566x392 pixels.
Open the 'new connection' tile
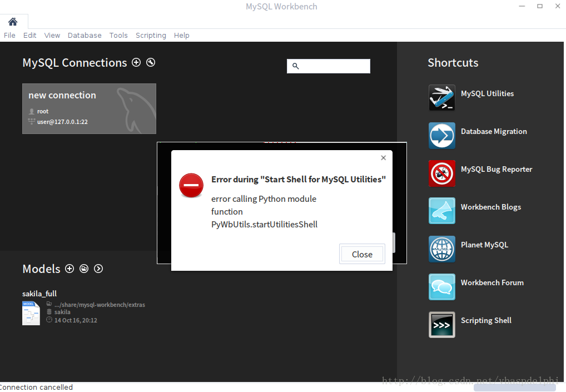click(89, 108)
